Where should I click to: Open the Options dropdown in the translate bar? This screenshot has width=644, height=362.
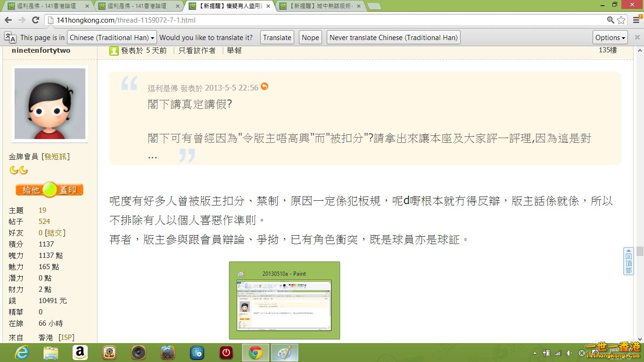(610, 37)
